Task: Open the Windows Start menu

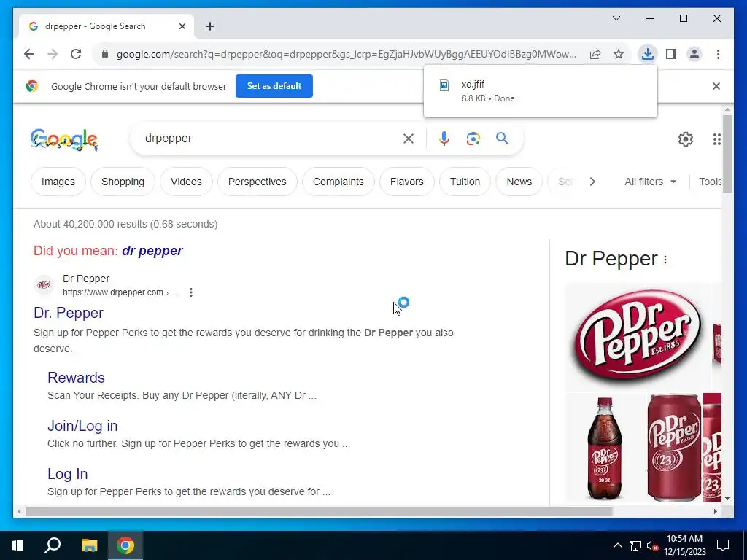Action: (18, 545)
